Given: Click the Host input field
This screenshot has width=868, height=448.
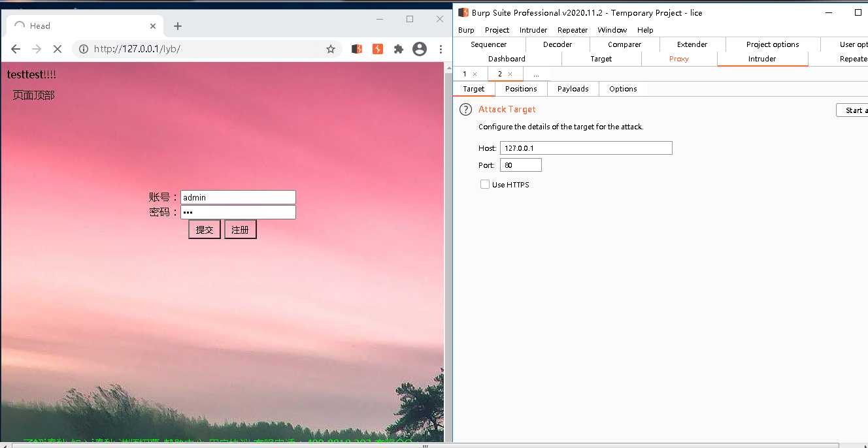Looking at the screenshot, I should [x=586, y=148].
